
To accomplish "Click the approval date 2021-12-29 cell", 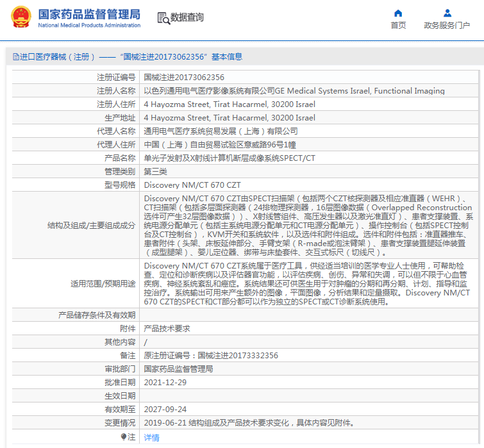I will [165, 383].
